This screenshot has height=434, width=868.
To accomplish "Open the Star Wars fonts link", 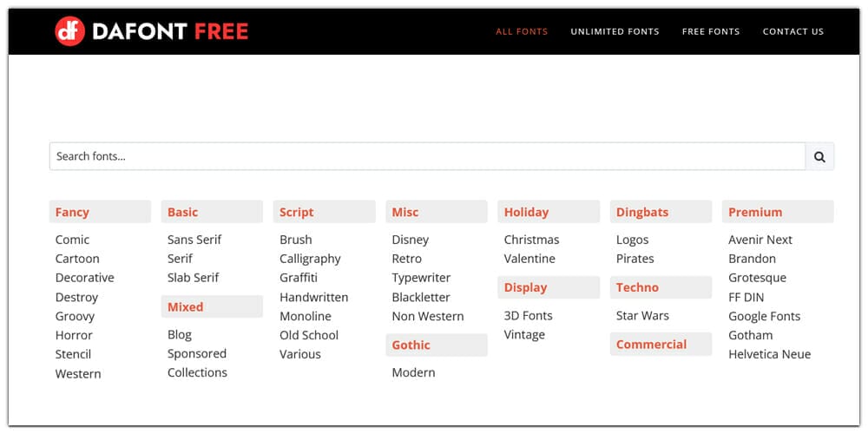I will [642, 316].
